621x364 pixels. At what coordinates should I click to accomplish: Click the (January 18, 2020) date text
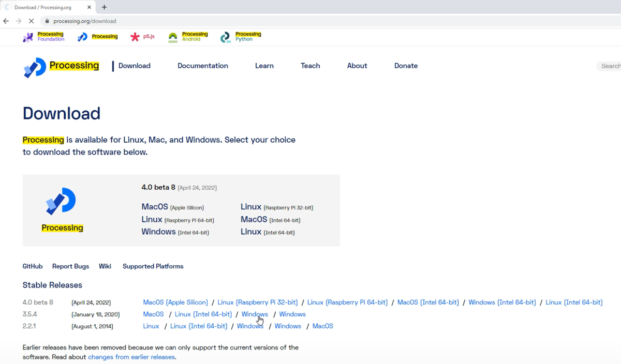click(96, 314)
